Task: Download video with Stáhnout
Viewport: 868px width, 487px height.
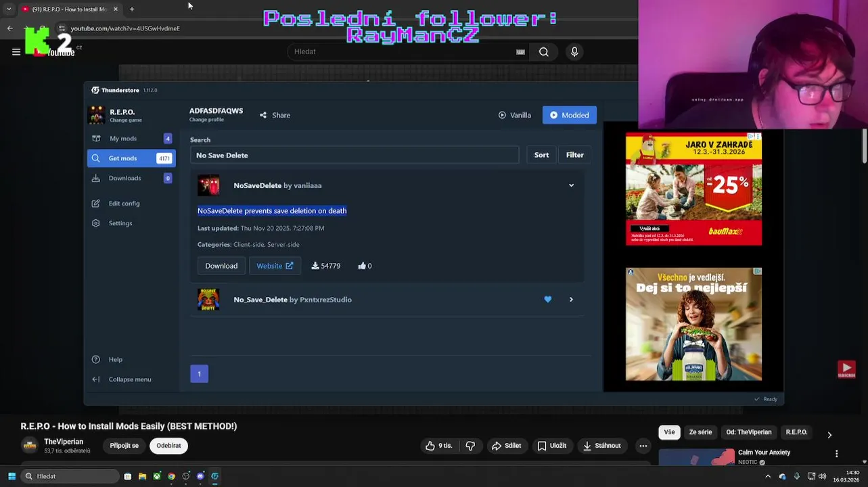Action: tap(601, 446)
